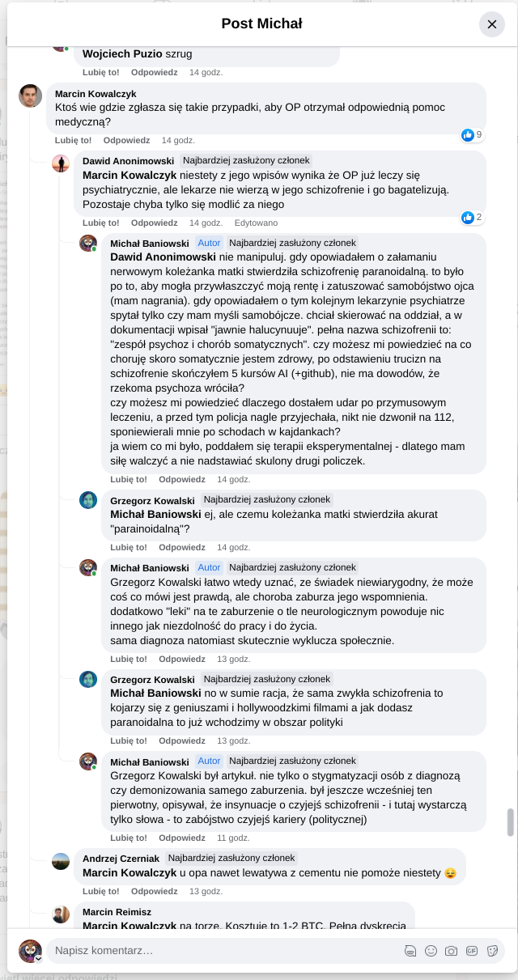Close the Post Michał dialog
Screen dimensions: 518x980
click(491, 24)
